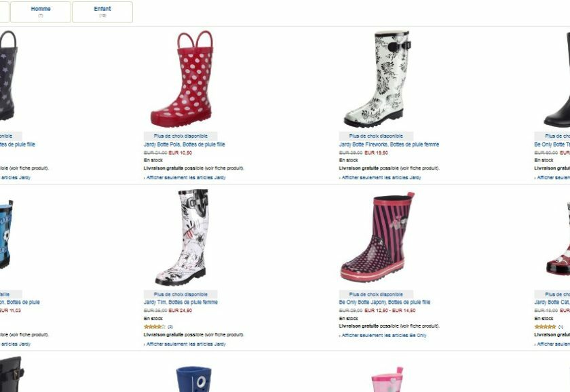Open the red polka dot boot image
The image size is (570, 392).
tap(181, 79)
